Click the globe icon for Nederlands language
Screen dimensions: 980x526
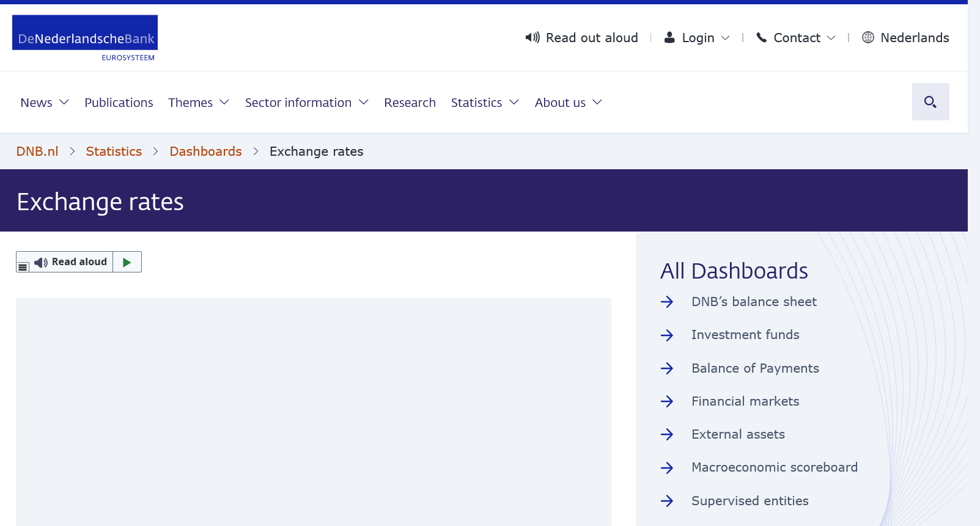tap(868, 38)
